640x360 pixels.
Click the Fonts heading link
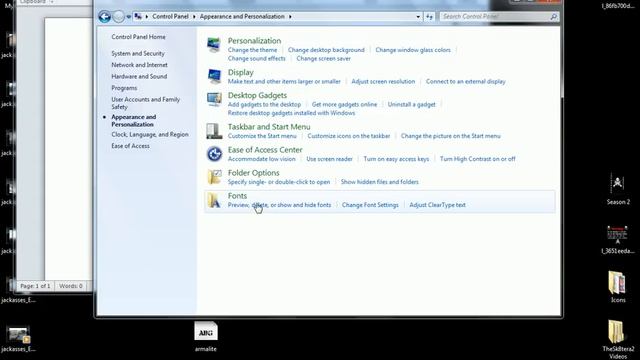click(237, 196)
